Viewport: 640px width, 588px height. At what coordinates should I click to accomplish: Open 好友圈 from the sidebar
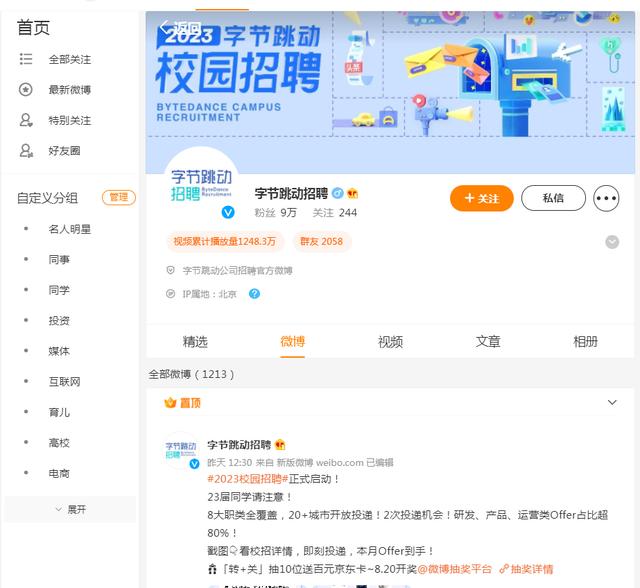coord(64,151)
